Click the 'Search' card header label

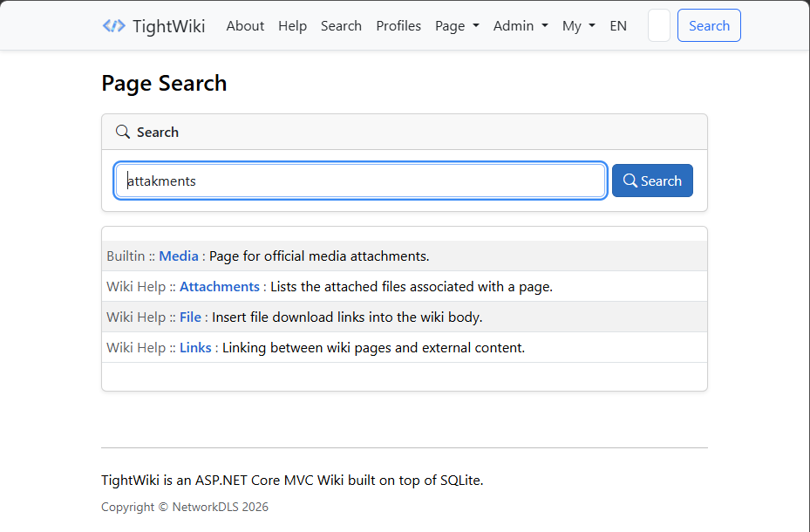[158, 133]
